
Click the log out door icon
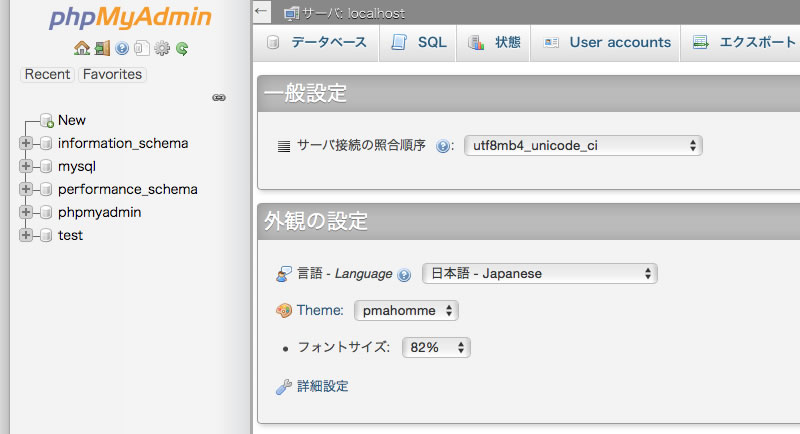point(102,48)
